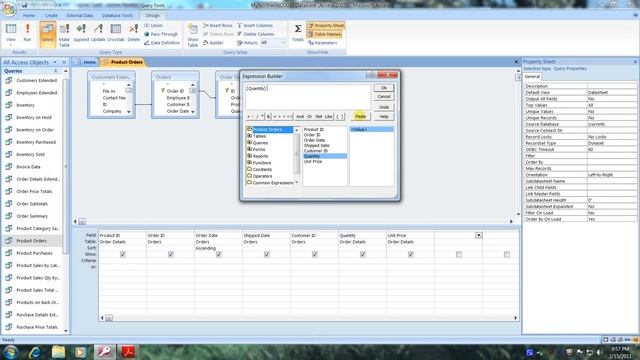Image resolution: width=640 pixels, height=360 pixels.
Task: Run the query with the Run icon
Action: tap(27, 33)
